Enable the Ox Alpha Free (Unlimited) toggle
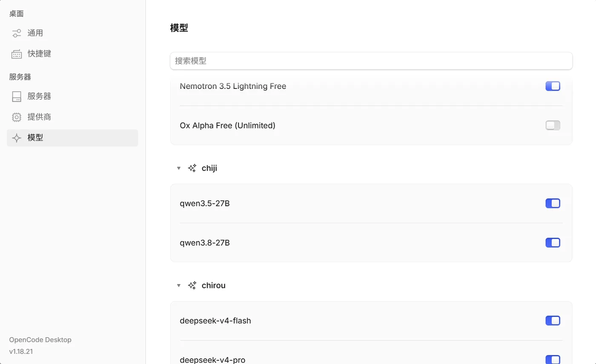 (x=553, y=125)
